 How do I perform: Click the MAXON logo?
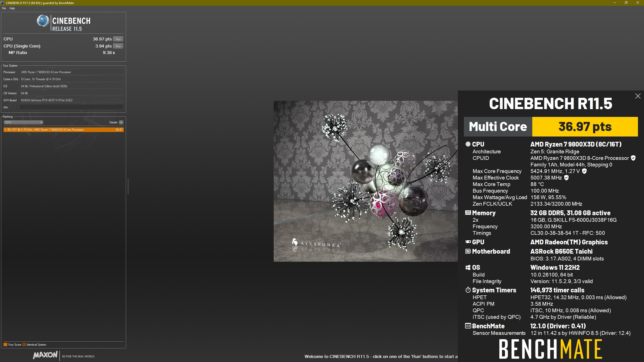point(45,355)
